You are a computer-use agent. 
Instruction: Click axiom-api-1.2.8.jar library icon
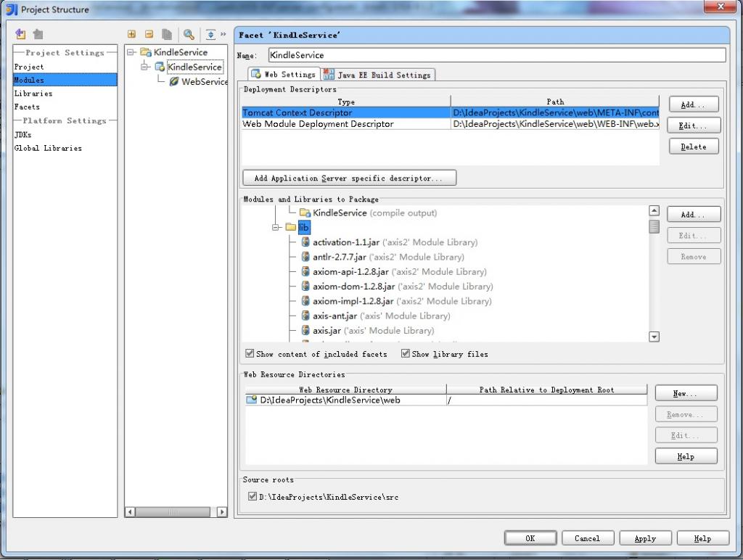pyautogui.click(x=305, y=271)
